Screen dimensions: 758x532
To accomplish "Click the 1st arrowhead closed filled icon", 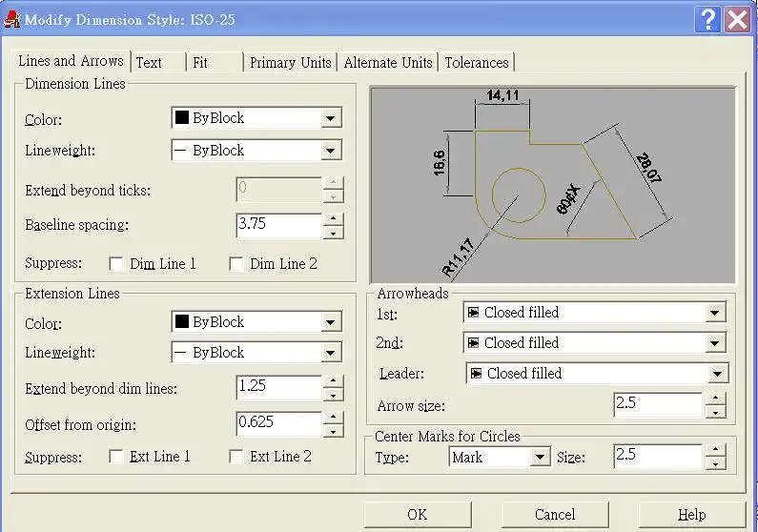I will click(x=474, y=313).
